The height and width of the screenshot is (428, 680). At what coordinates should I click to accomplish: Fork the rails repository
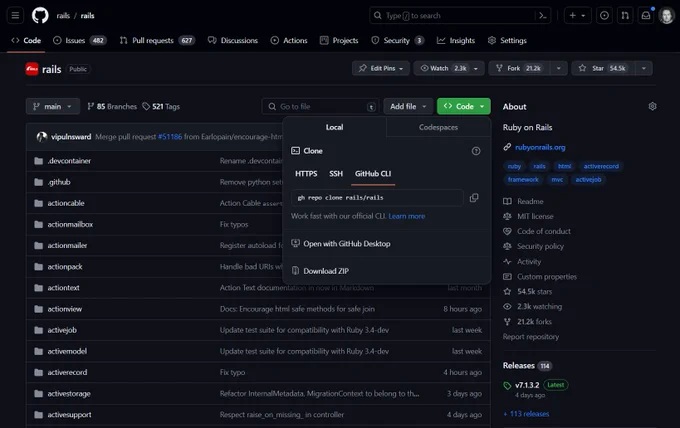tap(520, 69)
